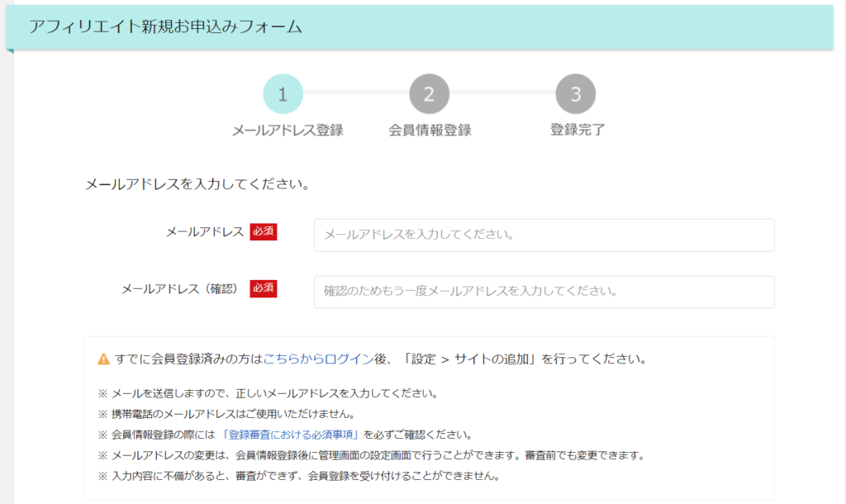Select step 3 circle 登録完了
846x504 pixels.
576,94
